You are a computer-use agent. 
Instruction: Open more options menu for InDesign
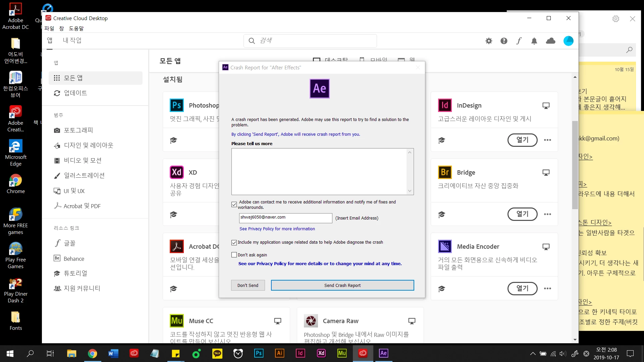pos(547,140)
